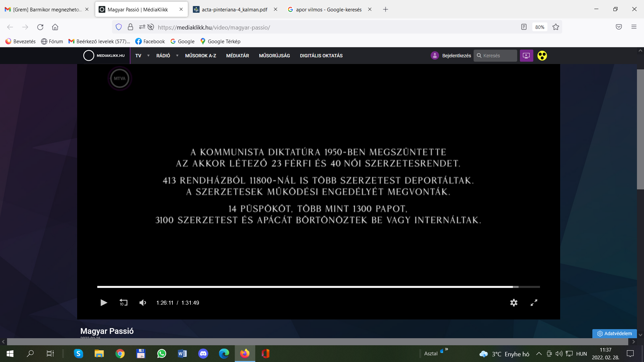Open DIGITÁLIS OKTATÁS menu
644x362 pixels.
pos(321,56)
